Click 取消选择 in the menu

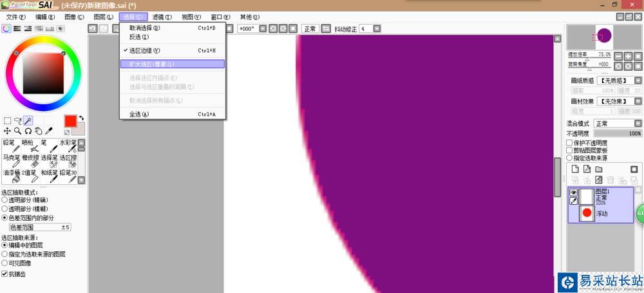tap(173, 28)
